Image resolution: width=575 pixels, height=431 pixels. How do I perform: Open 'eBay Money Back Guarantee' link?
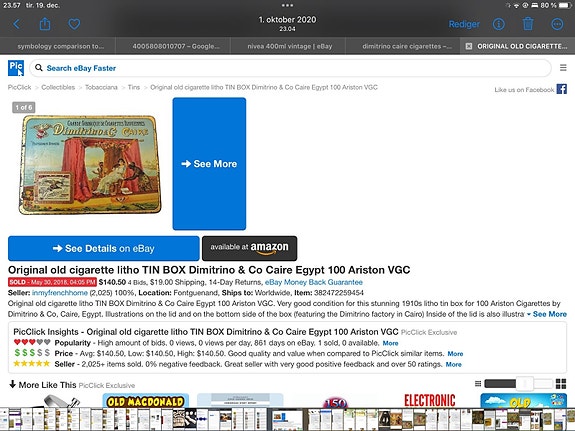point(314,282)
